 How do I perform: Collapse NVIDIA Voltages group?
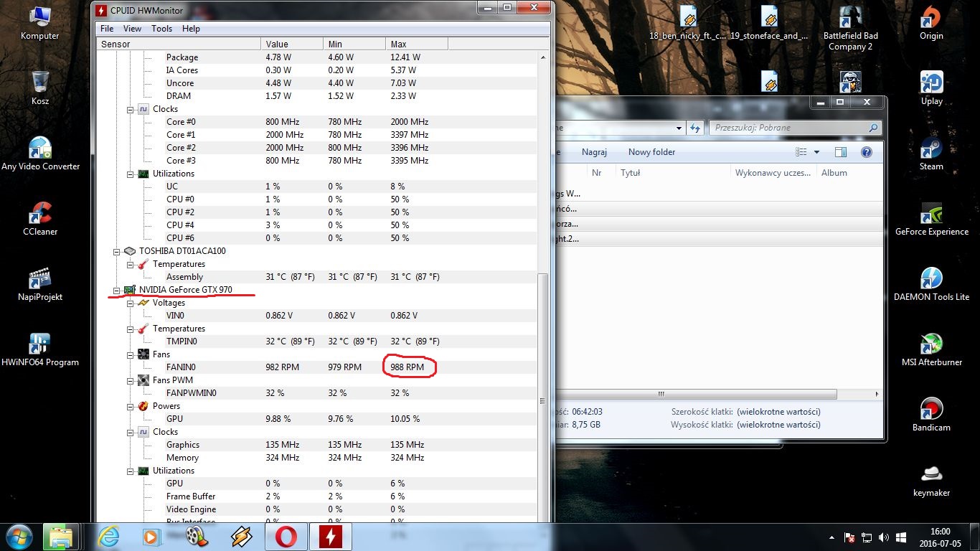pyautogui.click(x=131, y=303)
